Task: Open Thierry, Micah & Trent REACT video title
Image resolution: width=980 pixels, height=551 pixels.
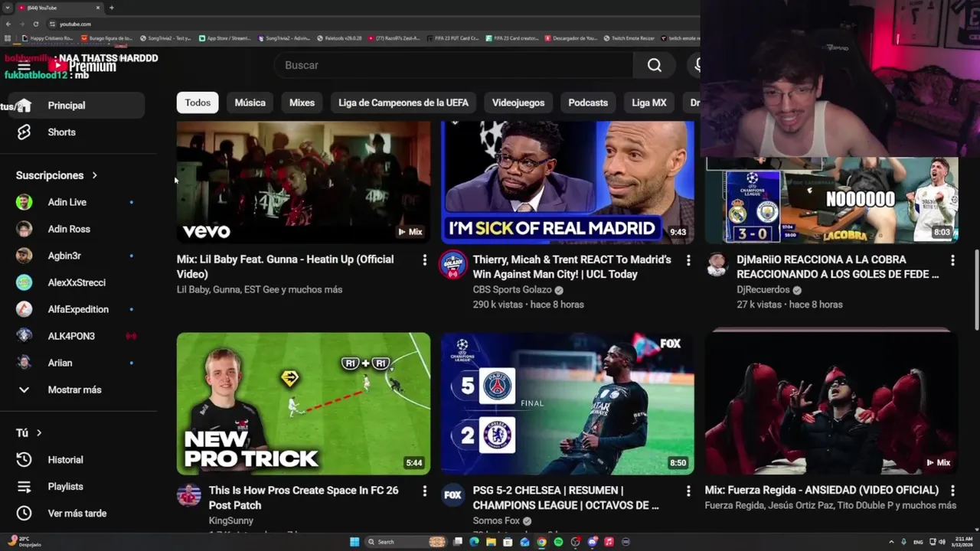Action: tap(572, 267)
